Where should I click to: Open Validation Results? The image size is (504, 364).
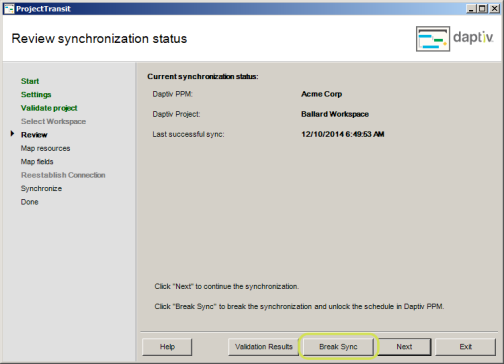[x=263, y=347]
